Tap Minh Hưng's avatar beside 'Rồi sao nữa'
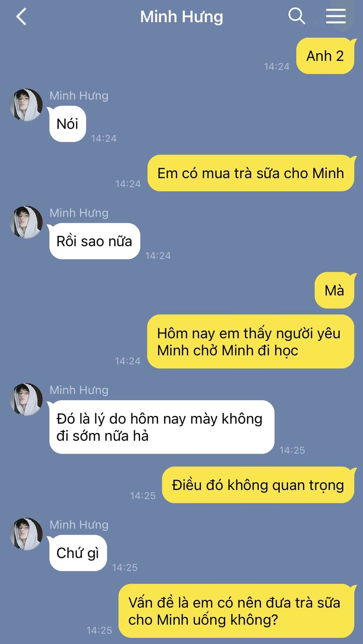This screenshot has width=363, height=644. tap(26, 222)
